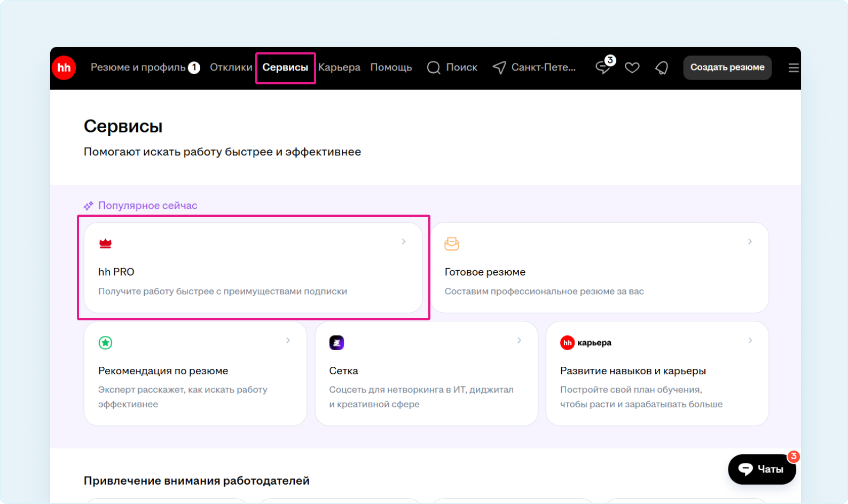Click the red crown hh PRO icon
The width and height of the screenshot is (848, 504).
click(x=106, y=243)
